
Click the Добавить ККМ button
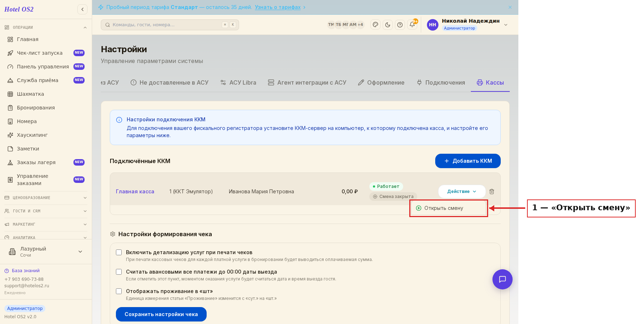tap(468, 161)
